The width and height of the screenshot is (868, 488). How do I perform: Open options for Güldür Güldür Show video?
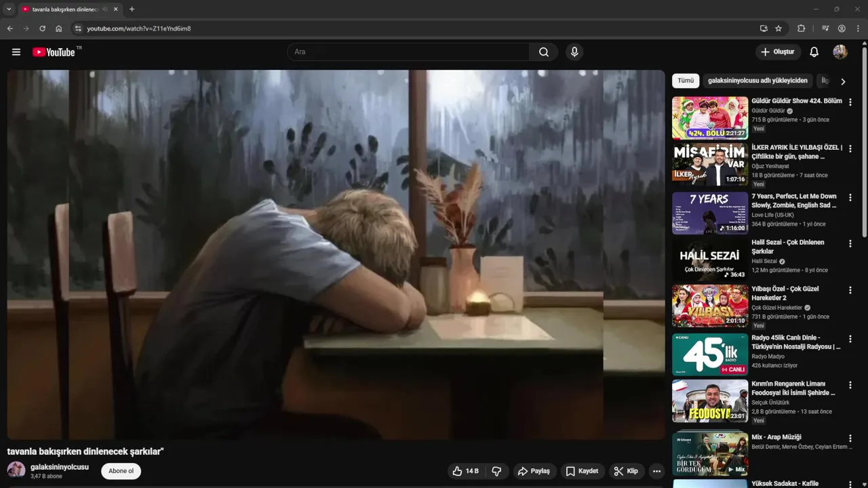coord(850,102)
